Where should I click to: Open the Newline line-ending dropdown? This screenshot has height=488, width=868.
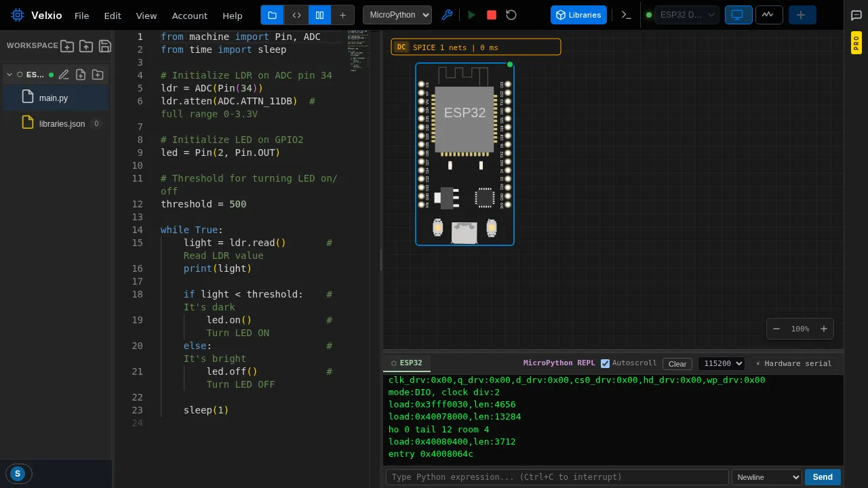tap(767, 477)
